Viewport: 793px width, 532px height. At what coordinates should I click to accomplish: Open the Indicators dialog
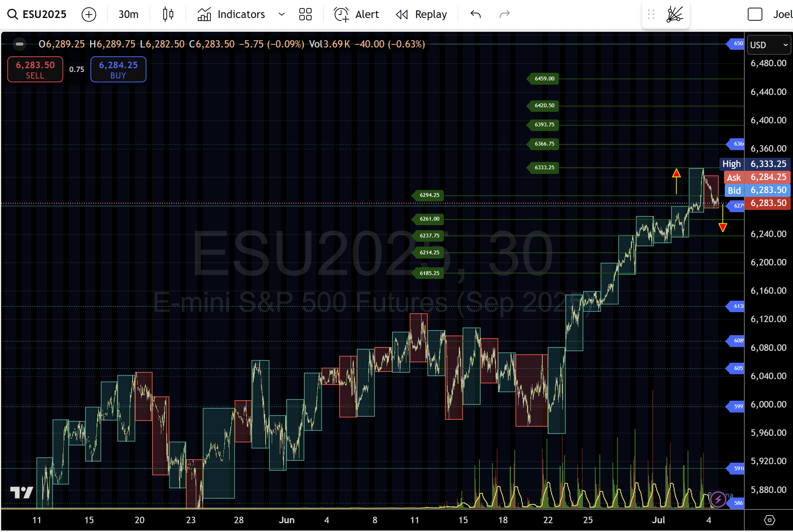point(231,15)
